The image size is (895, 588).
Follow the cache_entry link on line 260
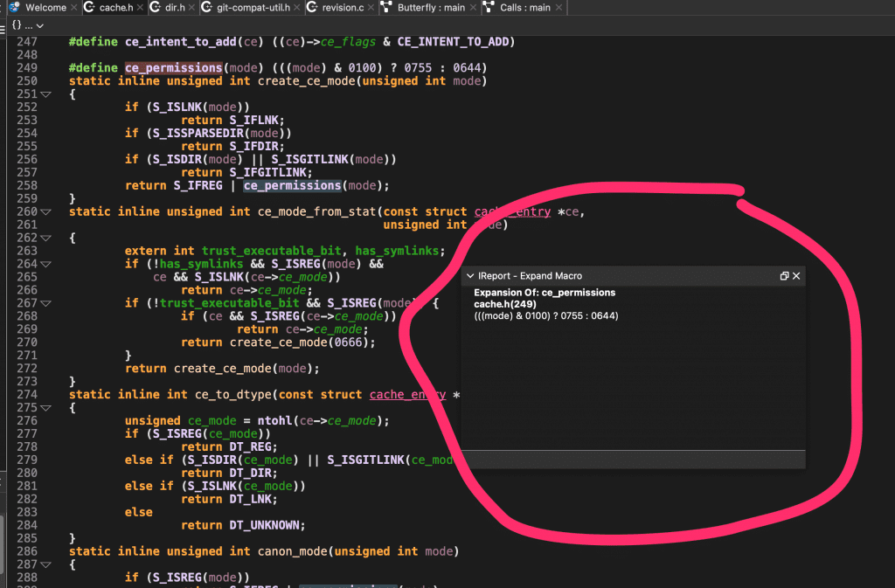[x=512, y=212]
